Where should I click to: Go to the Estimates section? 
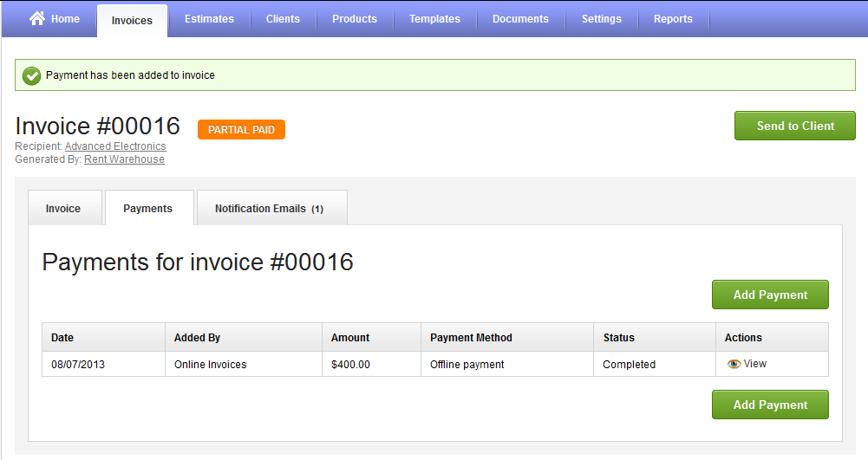click(x=209, y=19)
